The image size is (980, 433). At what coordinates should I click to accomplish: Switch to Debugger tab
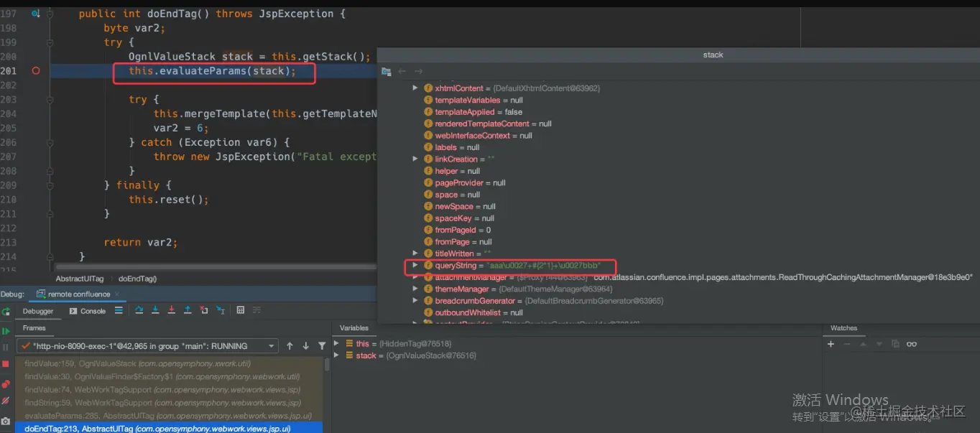(38, 311)
